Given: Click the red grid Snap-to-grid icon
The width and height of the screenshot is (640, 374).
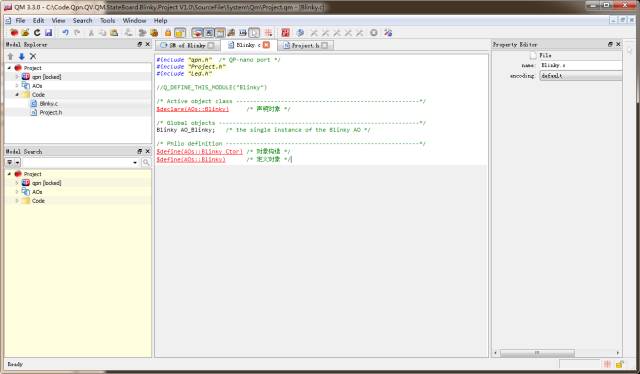Looking at the screenshot, I should click(x=268, y=33).
